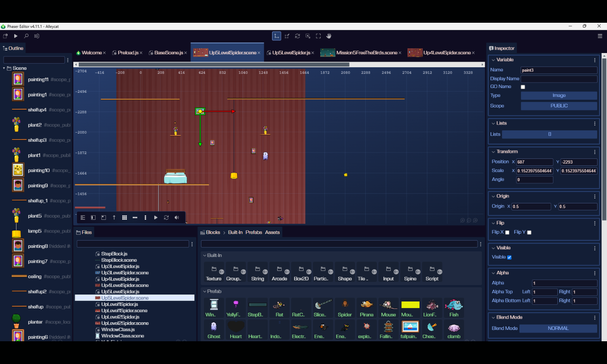Collapse the Scene node in Outline
The image size is (607, 364).
[x=4, y=68]
